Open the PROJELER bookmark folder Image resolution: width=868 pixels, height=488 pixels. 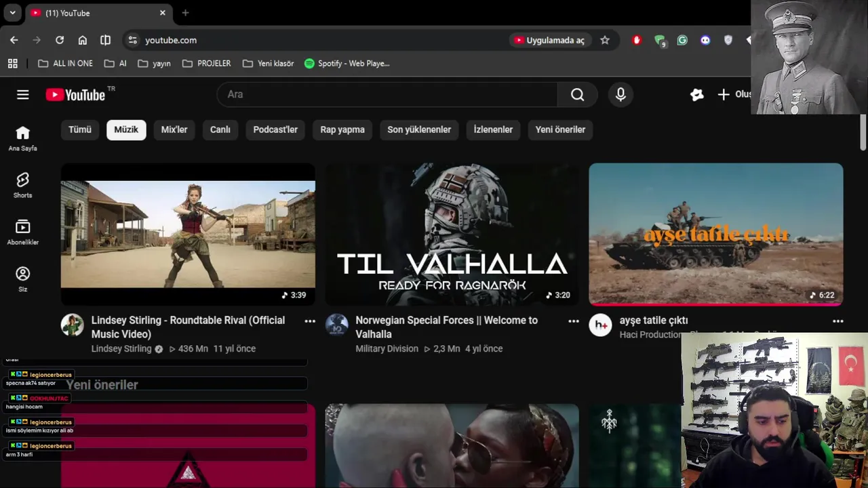coord(207,63)
